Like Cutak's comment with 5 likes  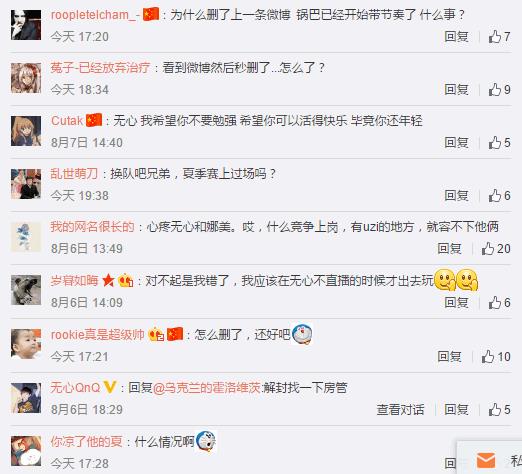(499, 142)
